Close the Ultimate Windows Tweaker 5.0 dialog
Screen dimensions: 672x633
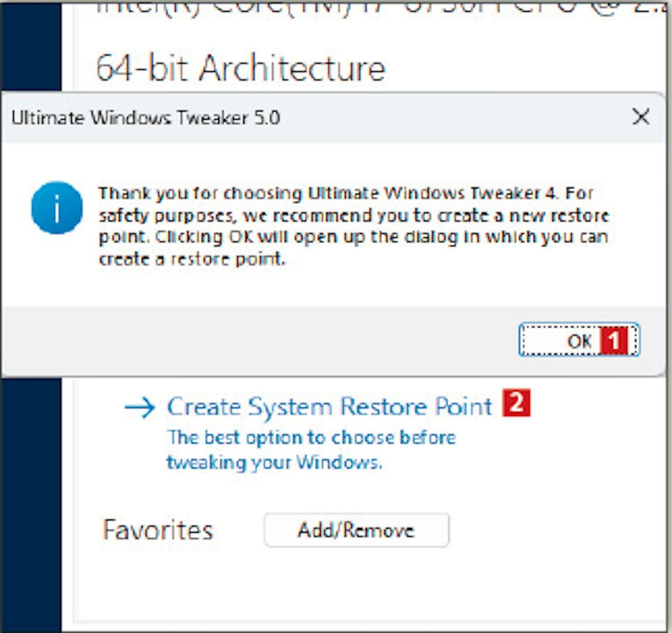(x=641, y=117)
